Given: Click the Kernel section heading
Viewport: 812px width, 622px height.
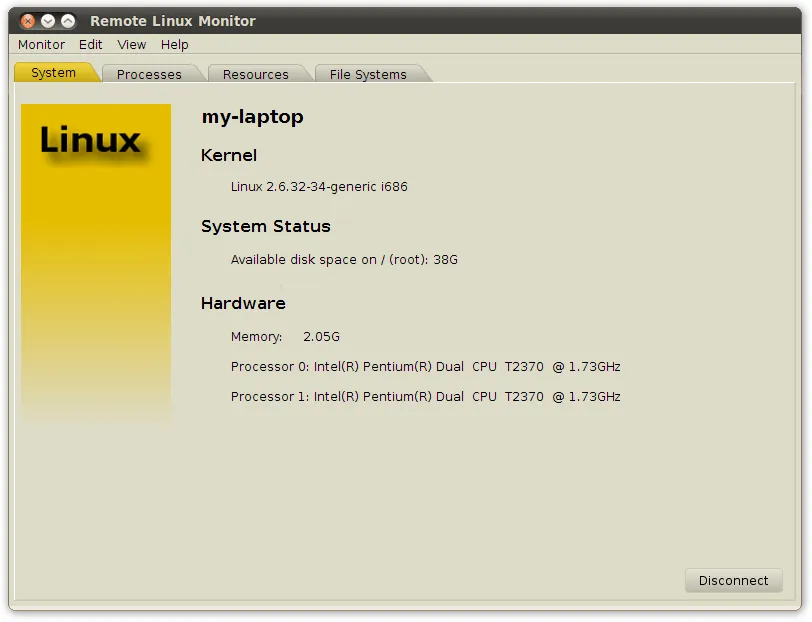Looking at the screenshot, I should click(x=229, y=155).
